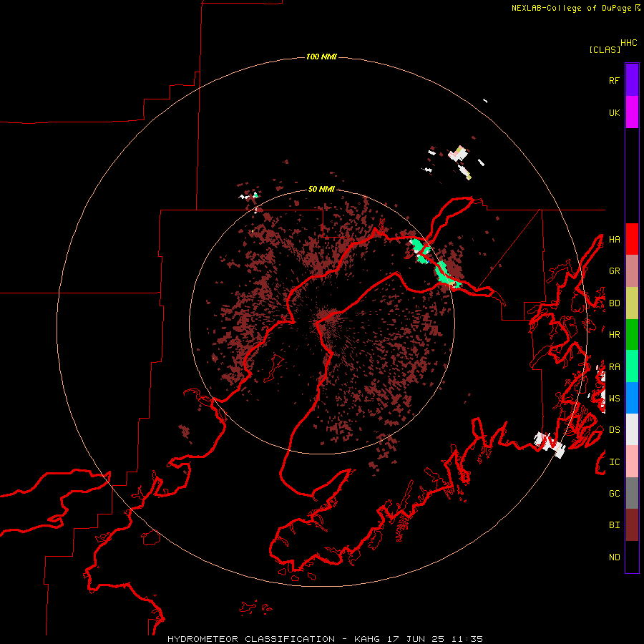
Task: Click the RA legend label
Action: pos(614,367)
